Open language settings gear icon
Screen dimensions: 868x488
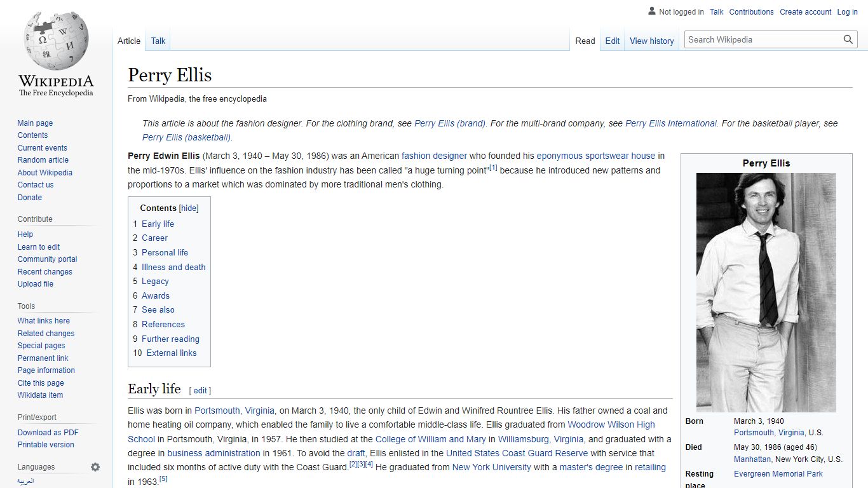point(95,467)
